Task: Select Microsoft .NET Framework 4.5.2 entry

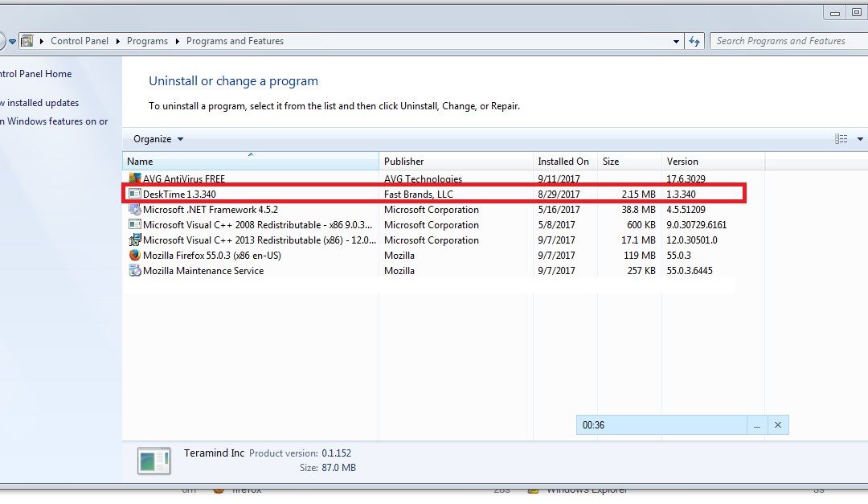Action: [211, 210]
